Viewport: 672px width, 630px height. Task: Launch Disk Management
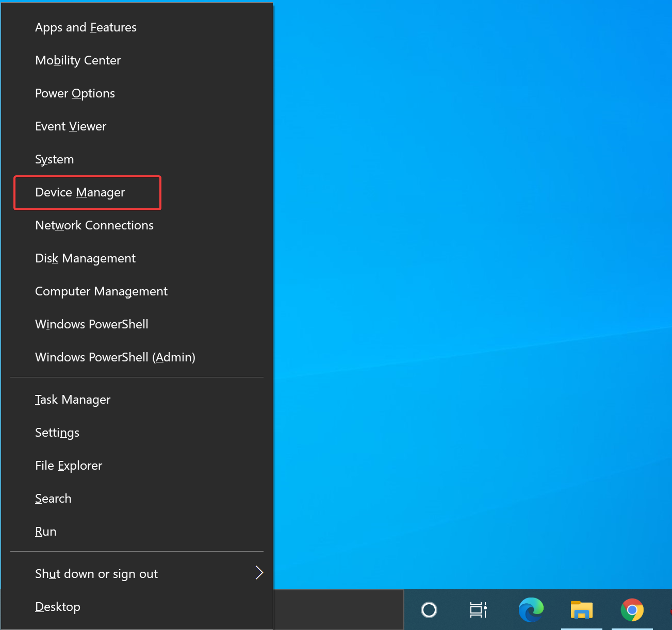(137, 258)
